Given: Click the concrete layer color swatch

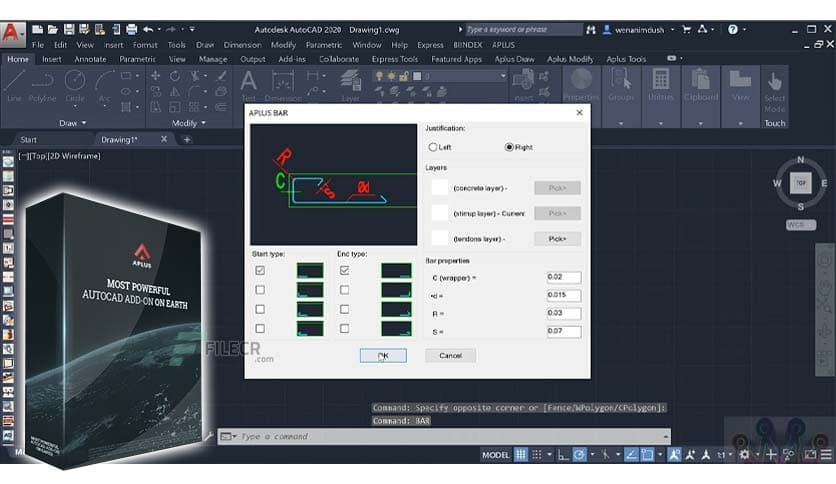Looking at the screenshot, I should tap(439, 187).
